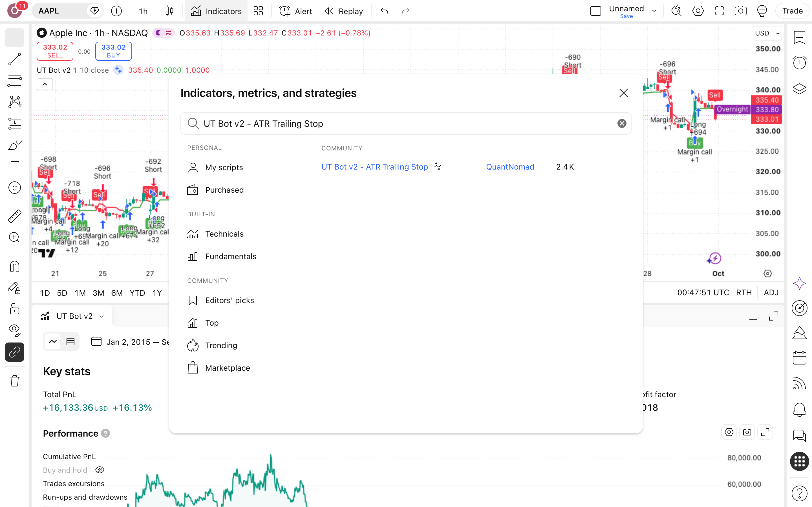
Task: Toggle the ADJ price adjustment
Action: [x=771, y=292]
